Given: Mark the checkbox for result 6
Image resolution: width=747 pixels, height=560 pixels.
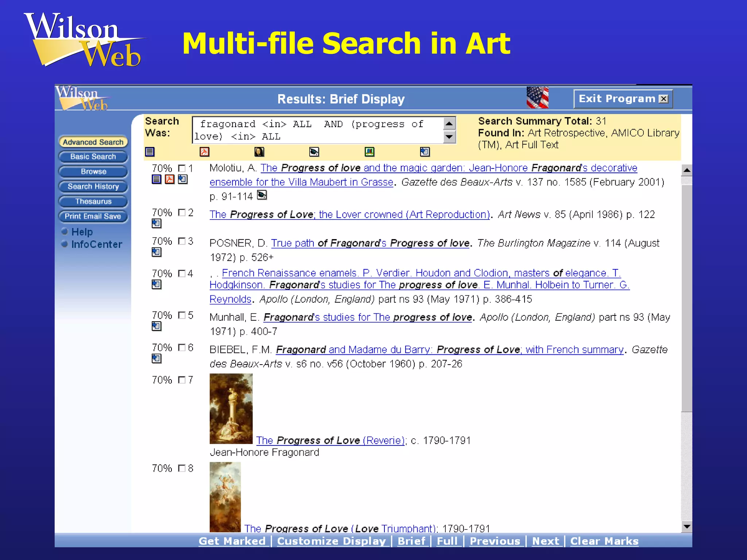Looking at the screenshot, I should pos(182,348).
